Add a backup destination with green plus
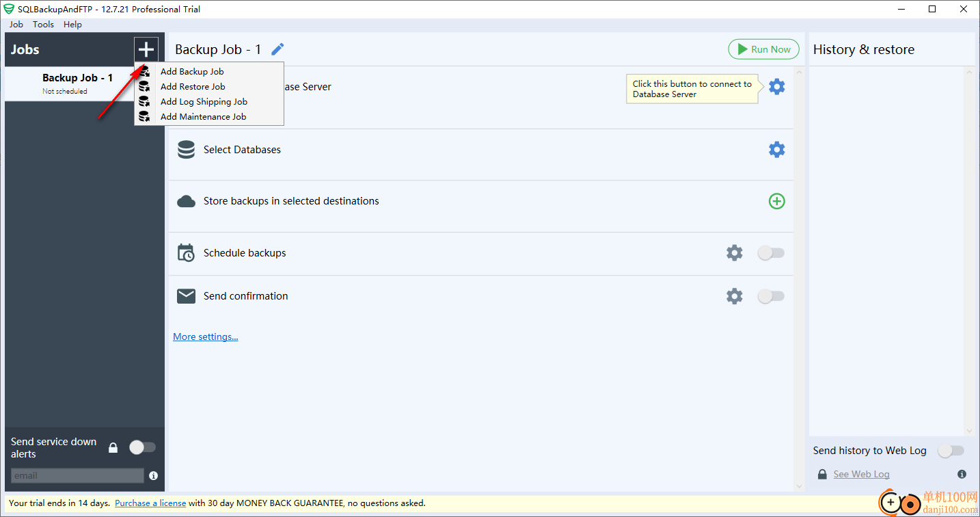The image size is (980, 517). (777, 201)
